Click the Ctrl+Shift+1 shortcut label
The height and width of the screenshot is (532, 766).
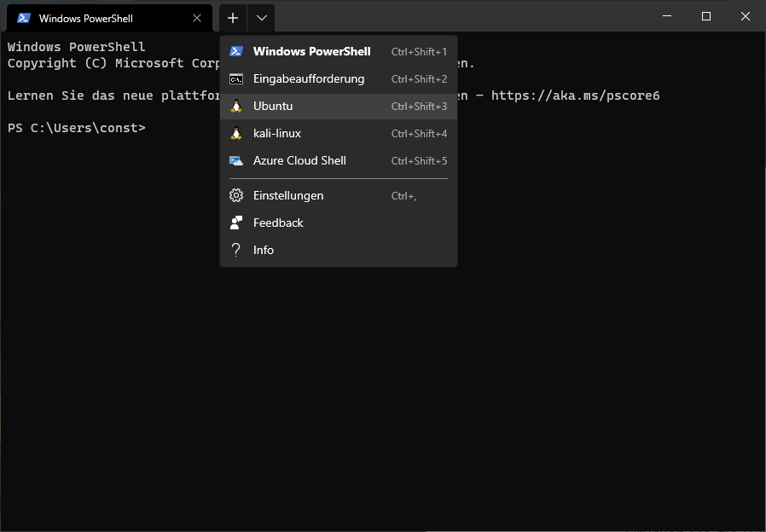pyautogui.click(x=419, y=52)
